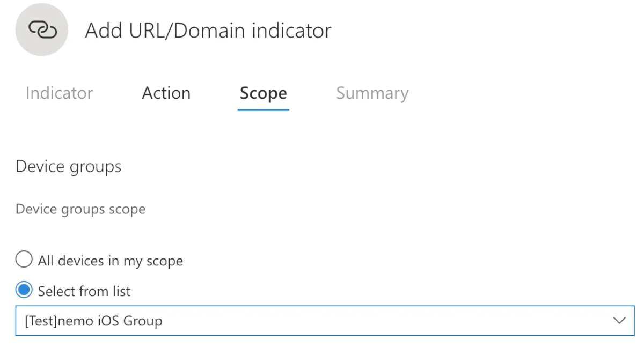Expand the device group dropdown chevron arrow
Viewport: 644px width, 348px height.
tap(619, 321)
